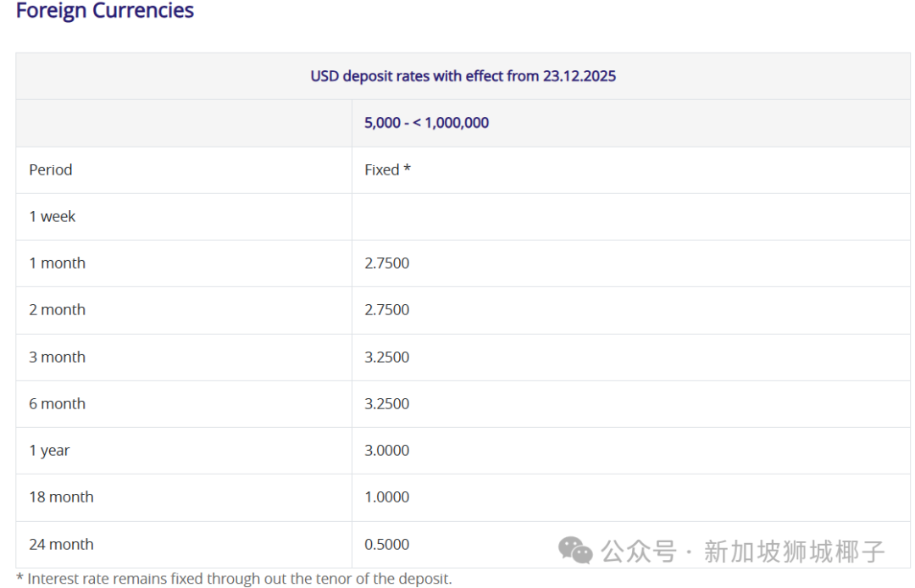Image resolution: width=915 pixels, height=588 pixels.
Task: Click the WeChat logo in the watermark
Action: coord(575,551)
